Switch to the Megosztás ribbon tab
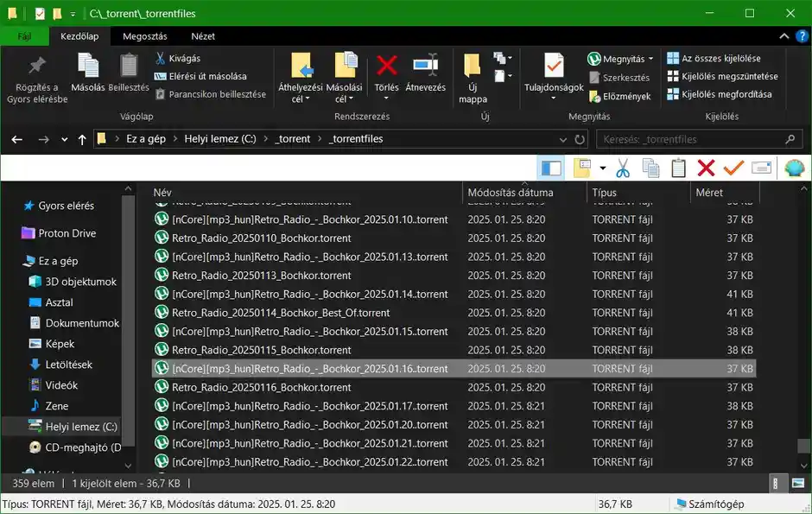The height and width of the screenshot is (514, 812). tap(145, 36)
